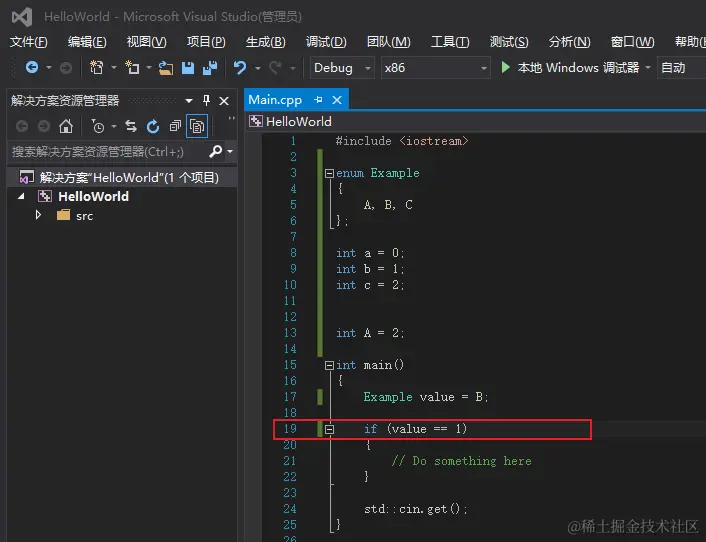
Task: Pin the Solution Explorer panel
Action: point(206,100)
